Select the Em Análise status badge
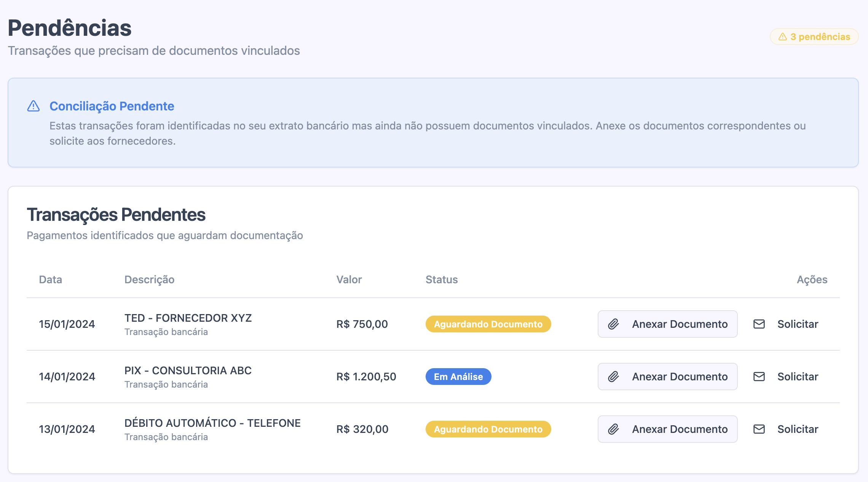 click(x=458, y=377)
